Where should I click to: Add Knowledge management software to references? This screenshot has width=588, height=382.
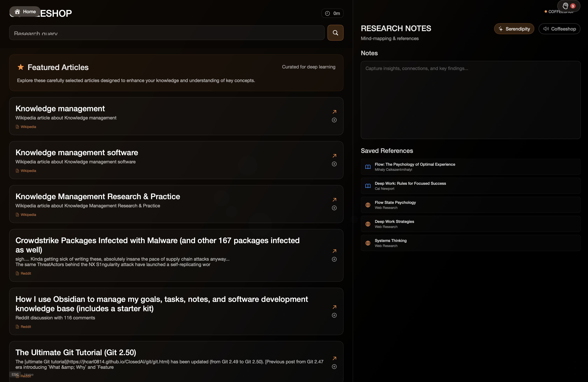tap(334, 164)
